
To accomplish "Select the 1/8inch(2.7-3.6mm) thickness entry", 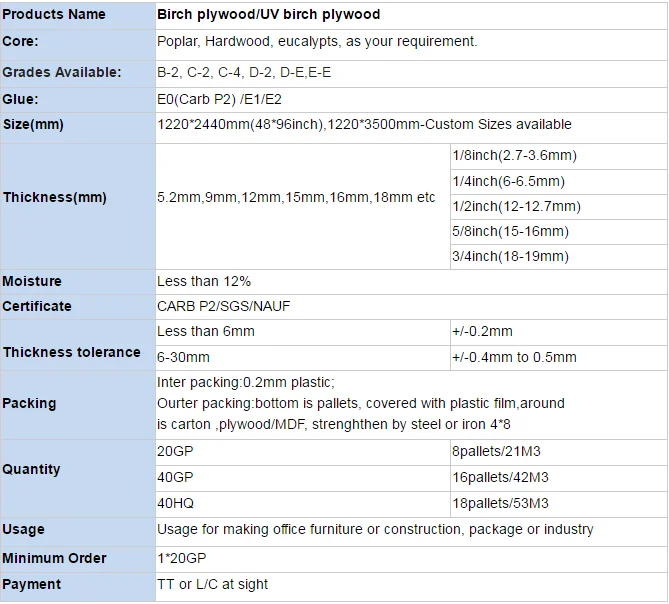I will pos(514,156).
